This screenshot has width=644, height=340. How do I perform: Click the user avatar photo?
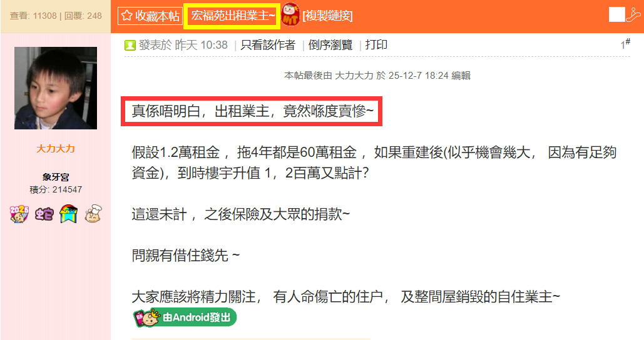[x=56, y=88]
